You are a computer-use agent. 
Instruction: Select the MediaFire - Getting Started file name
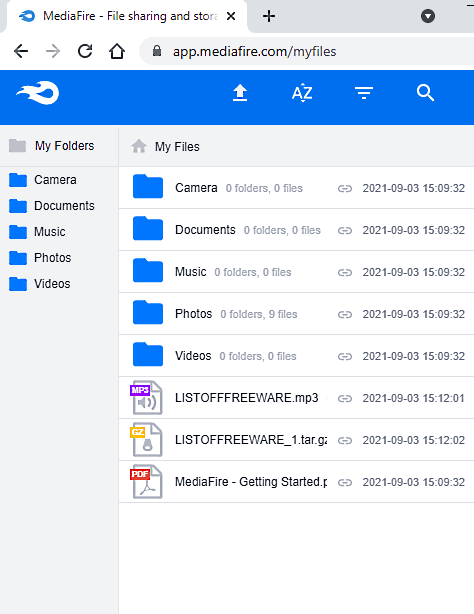point(251,481)
